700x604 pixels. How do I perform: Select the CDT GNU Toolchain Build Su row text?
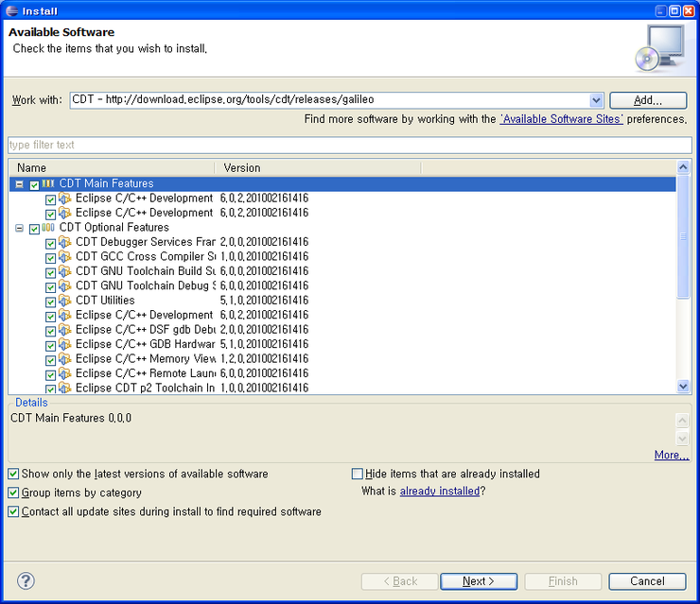tap(146, 271)
